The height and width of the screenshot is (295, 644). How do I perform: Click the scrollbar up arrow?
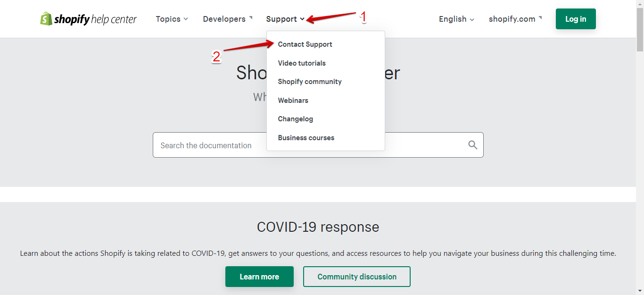click(x=640, y=4)
